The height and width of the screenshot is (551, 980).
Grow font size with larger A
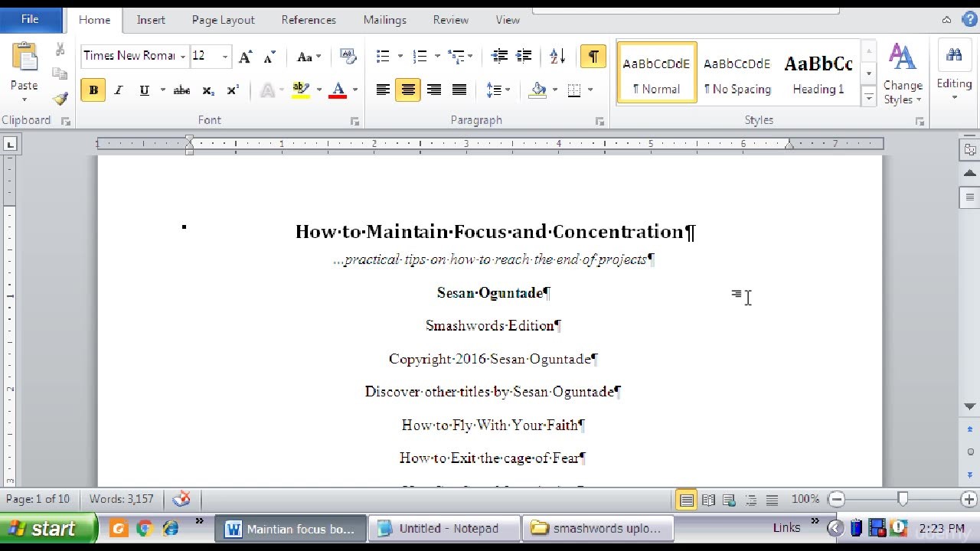245,56
